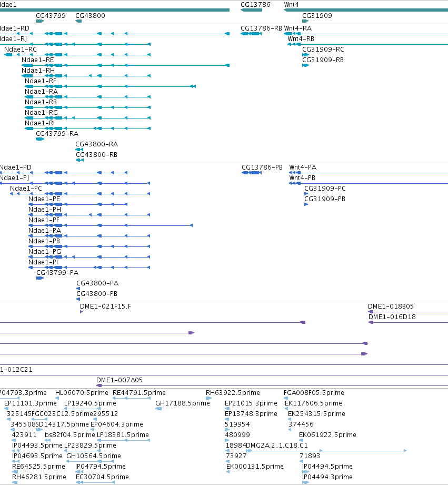Screen dimensions: 448x485
Task: Click the Wnt4-PB protein label
Action: point(302,177)
